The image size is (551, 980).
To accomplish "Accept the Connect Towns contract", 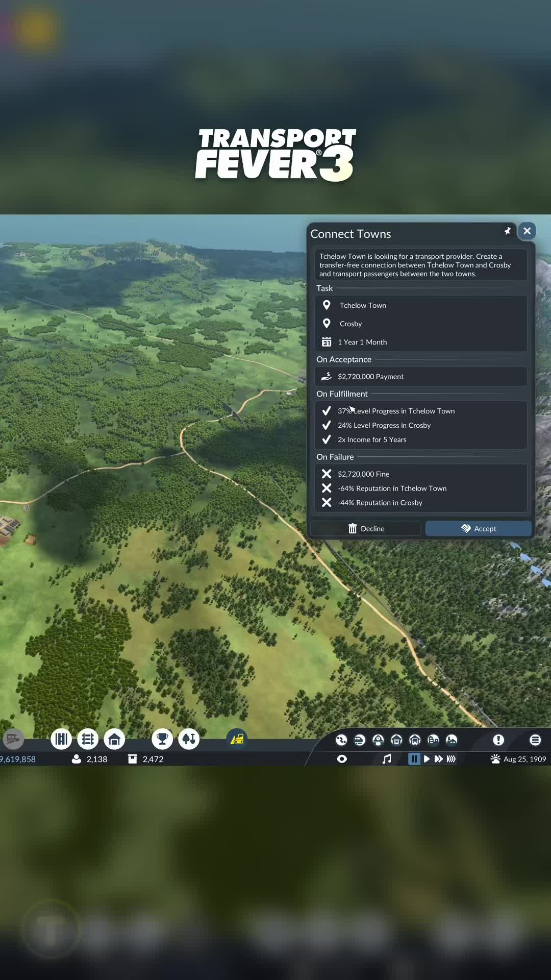I will [x=478, y=528].
